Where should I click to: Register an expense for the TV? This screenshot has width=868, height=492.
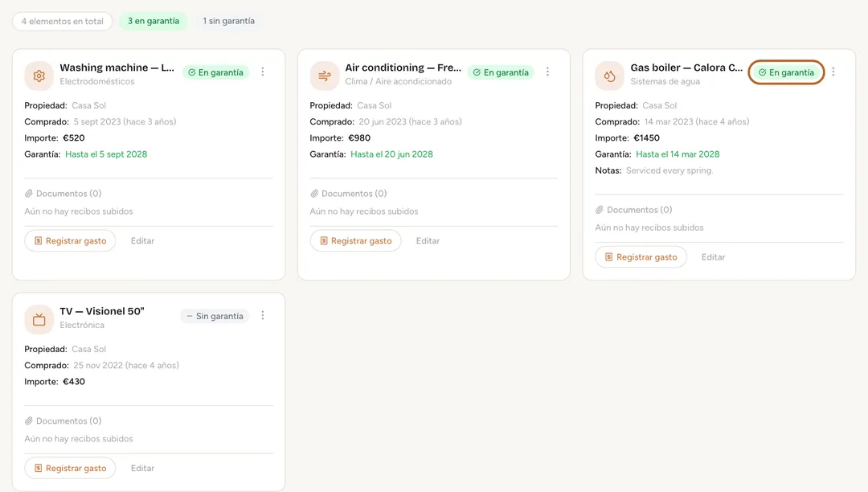[70, 468]
